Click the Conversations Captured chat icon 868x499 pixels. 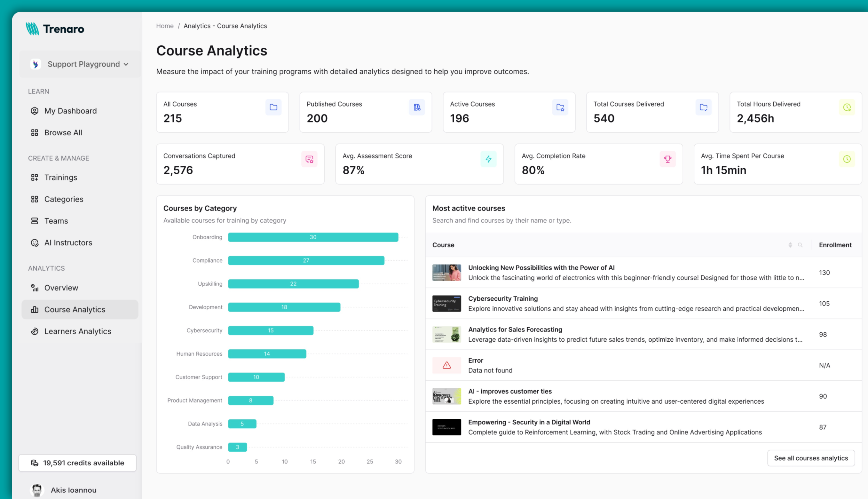click(309, 159)
